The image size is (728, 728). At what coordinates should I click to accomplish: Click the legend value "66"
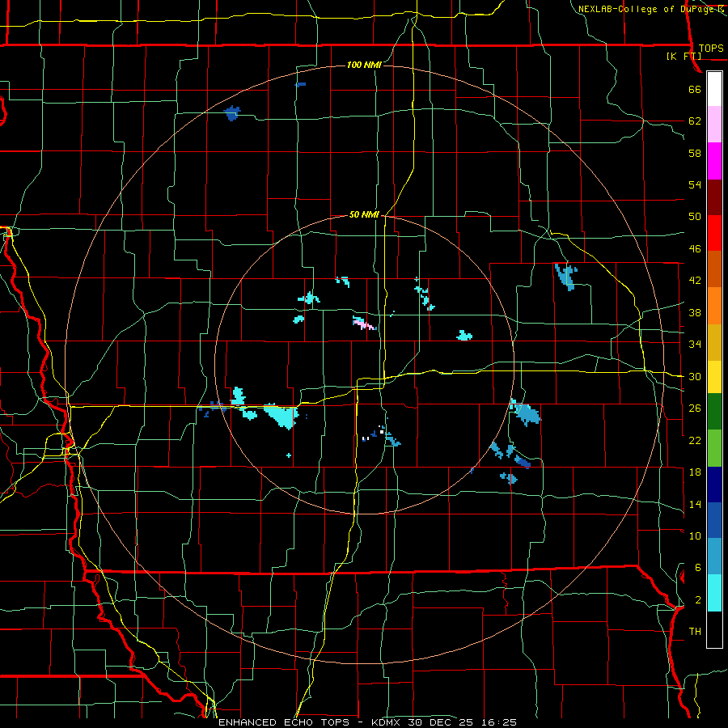coord(695,89)
